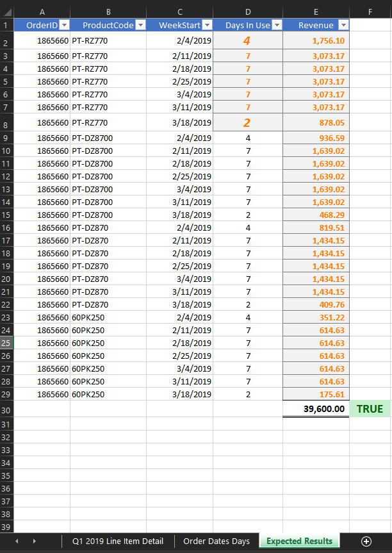Screen dimensions: 392x553
Task: Select column B header
Action: (108, 12)
